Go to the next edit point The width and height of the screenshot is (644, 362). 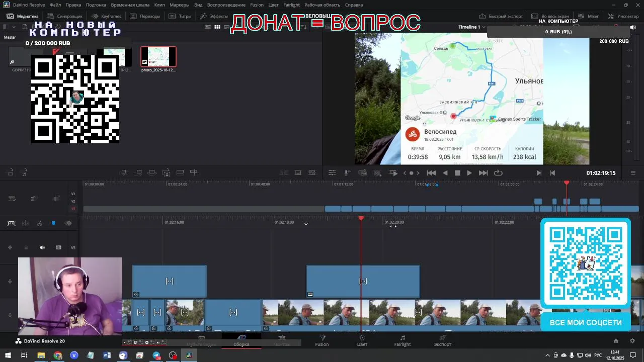(x=539, y=173)
